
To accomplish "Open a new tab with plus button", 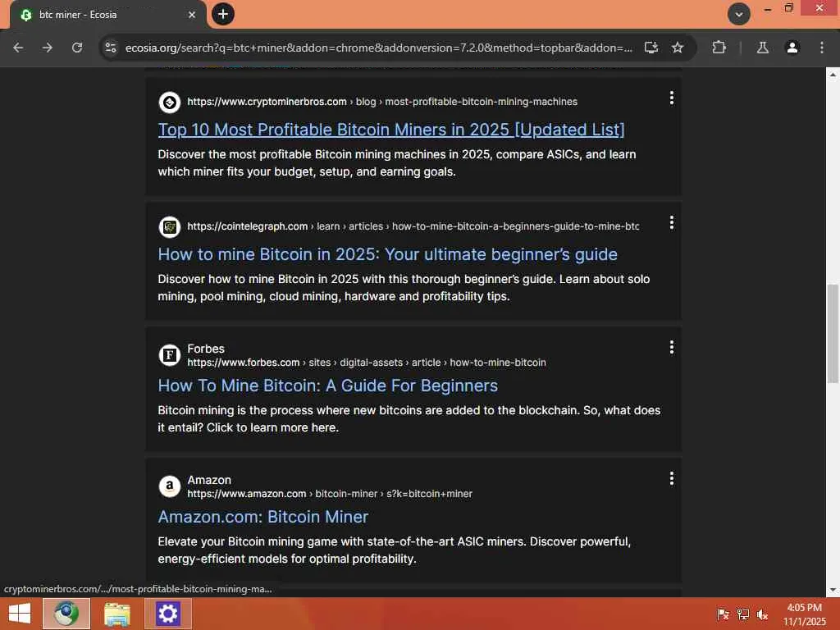I will pos(223,14).
